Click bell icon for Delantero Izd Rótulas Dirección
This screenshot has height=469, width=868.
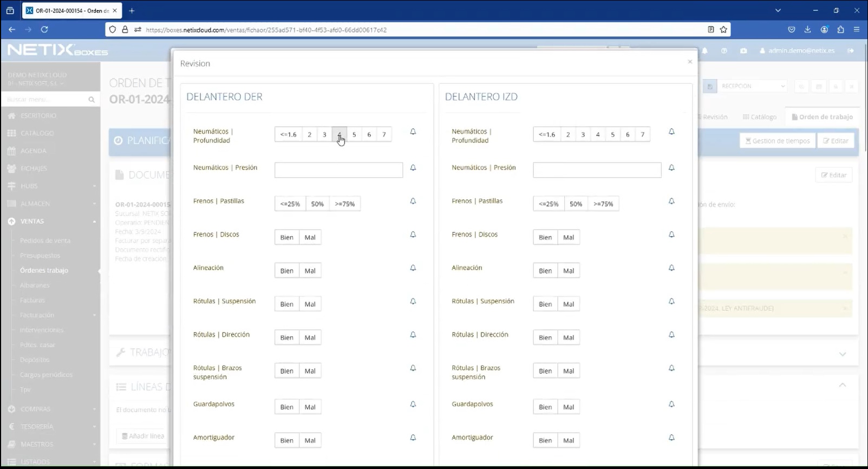point(671,335)
